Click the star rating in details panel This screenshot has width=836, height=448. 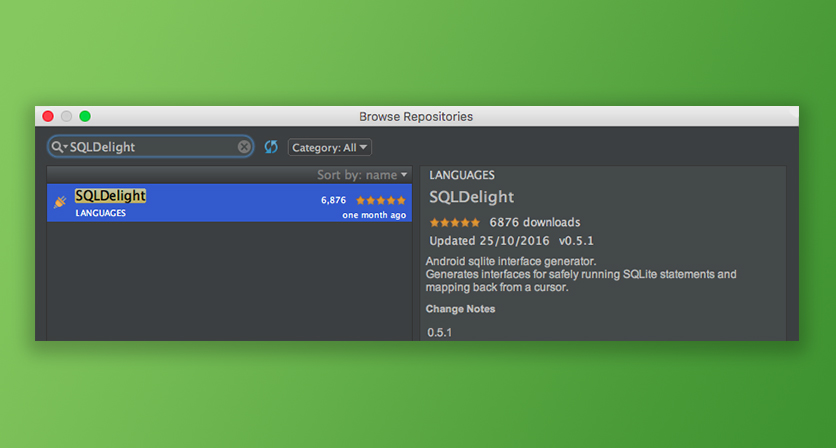pos(455,222)
